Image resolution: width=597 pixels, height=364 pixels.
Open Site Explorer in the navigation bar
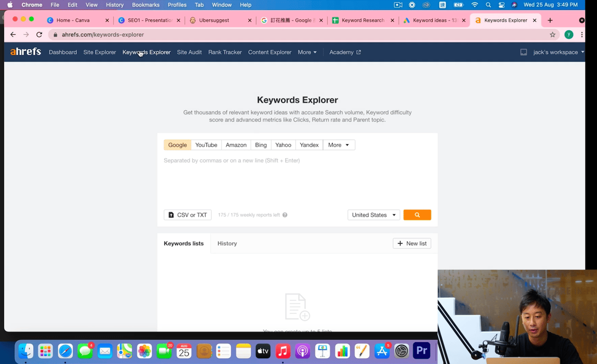point(99,52)
